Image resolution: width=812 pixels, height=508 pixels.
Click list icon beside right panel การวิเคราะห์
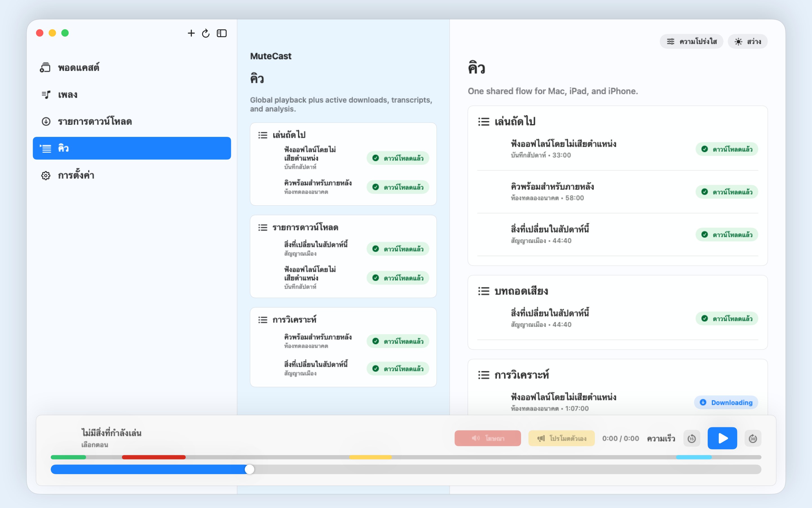pos(484,375)
